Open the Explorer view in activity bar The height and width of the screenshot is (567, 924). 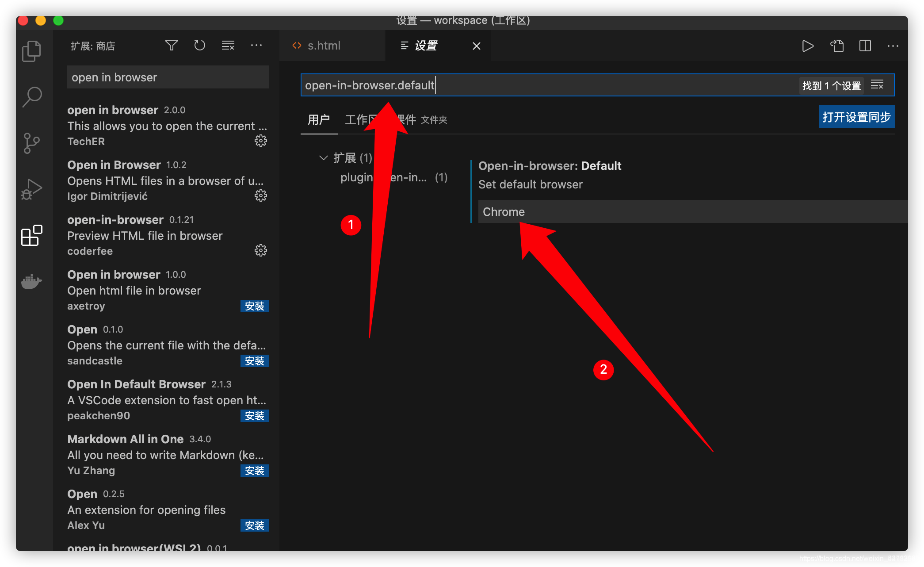click(x=32, y=51)
